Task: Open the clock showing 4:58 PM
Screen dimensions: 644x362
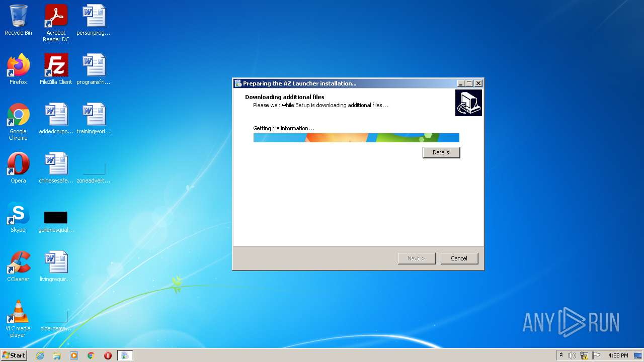Action: 618,355
